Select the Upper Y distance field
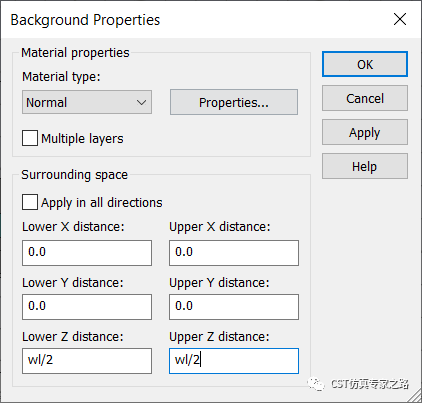The image size is (422, 403). (234, 307)
